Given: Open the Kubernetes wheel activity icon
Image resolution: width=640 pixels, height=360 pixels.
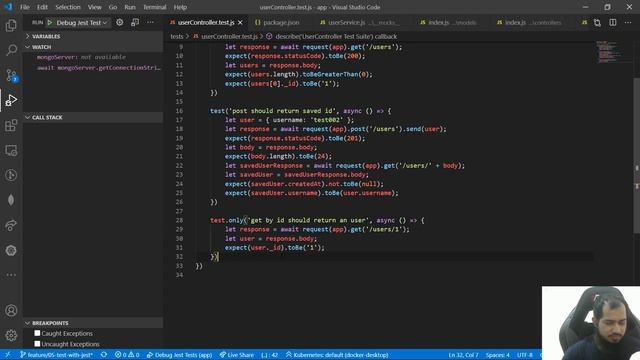Looking at the screenshot, I should 11,250.
